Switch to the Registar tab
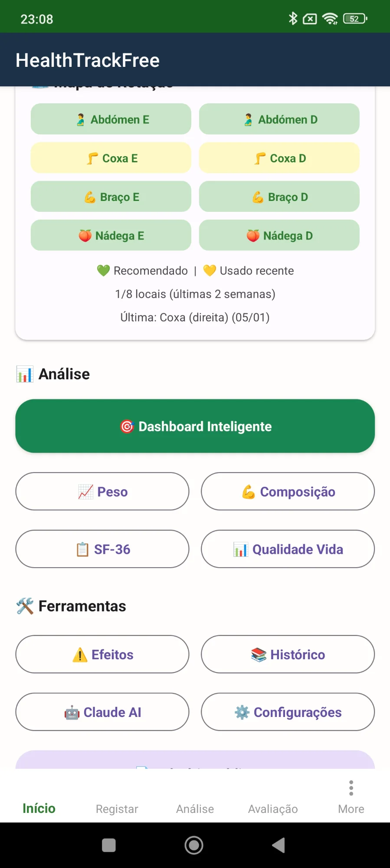The height and width of the screenshot is (868, 390). pos(117,809)
